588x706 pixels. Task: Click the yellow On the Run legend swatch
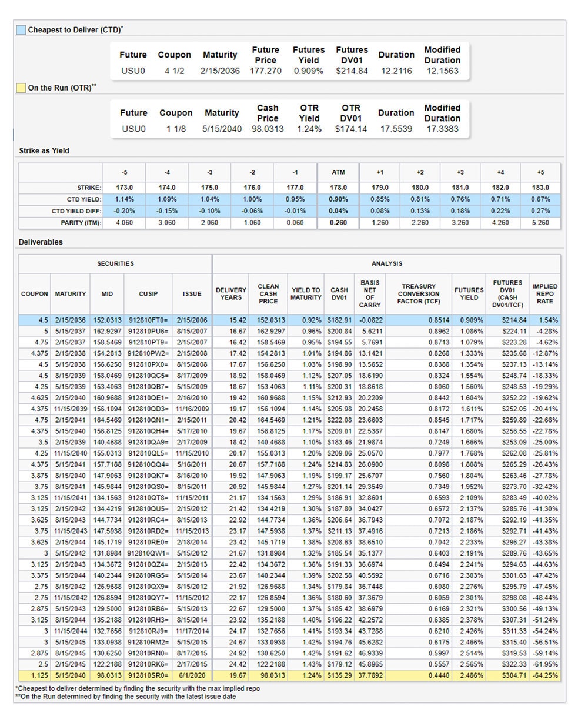[21, 88]
